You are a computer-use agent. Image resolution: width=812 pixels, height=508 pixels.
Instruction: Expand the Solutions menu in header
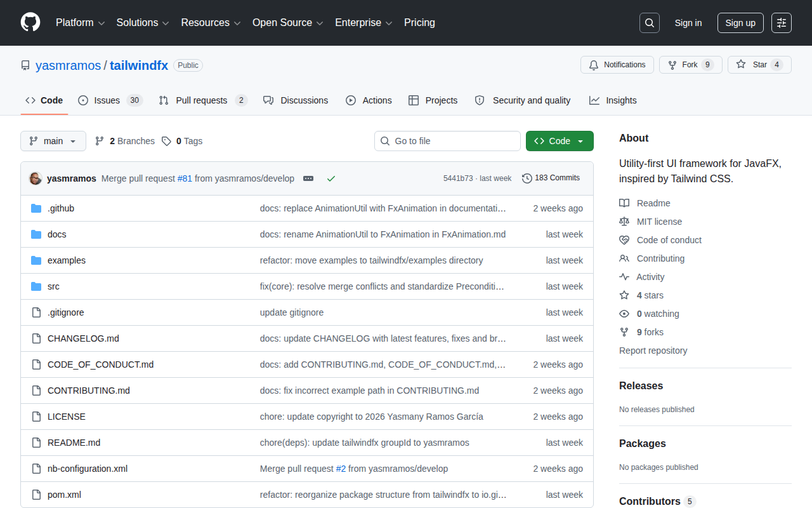143,23
